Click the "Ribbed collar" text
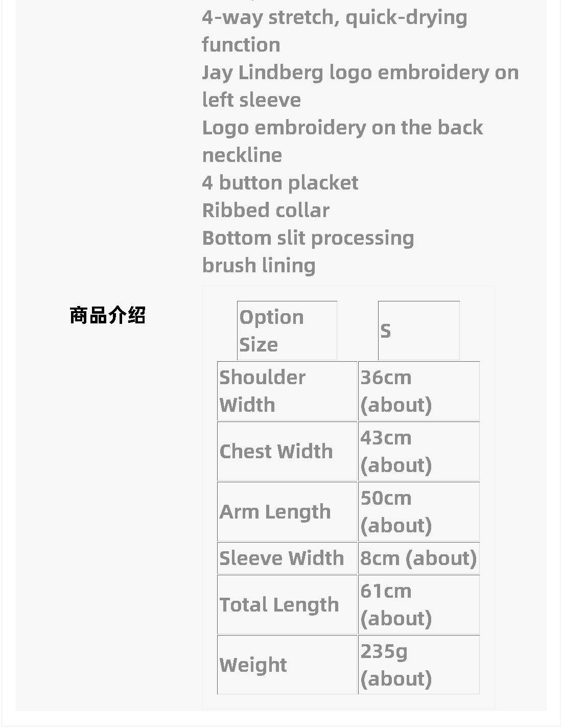 266,210
